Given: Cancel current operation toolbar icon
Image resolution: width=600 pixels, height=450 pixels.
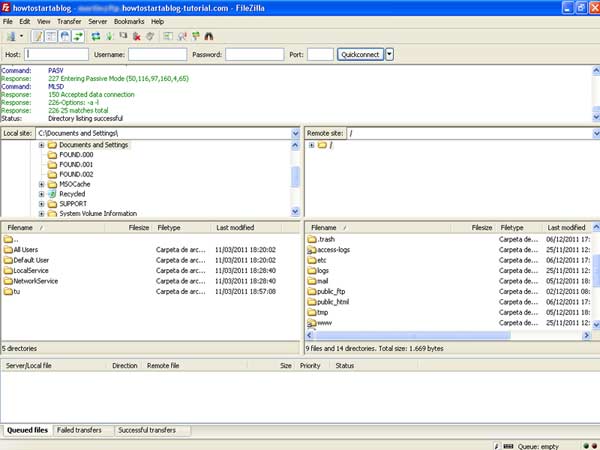Looking at the screenshot, I should (123, 36).
